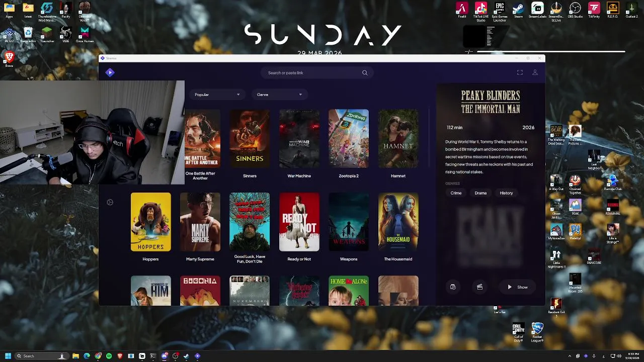Click the trailer icon beside Show button

[x=479, y=287]
